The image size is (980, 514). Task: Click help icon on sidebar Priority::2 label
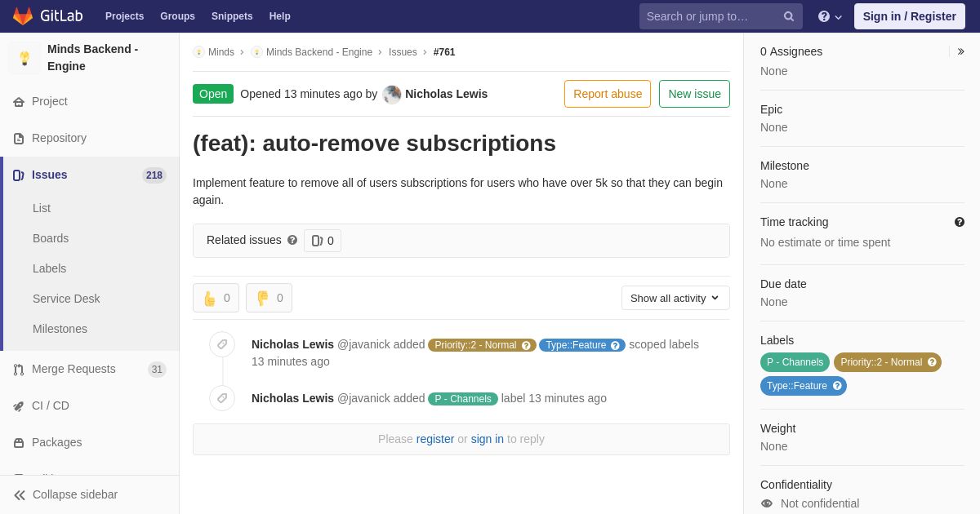932,362
